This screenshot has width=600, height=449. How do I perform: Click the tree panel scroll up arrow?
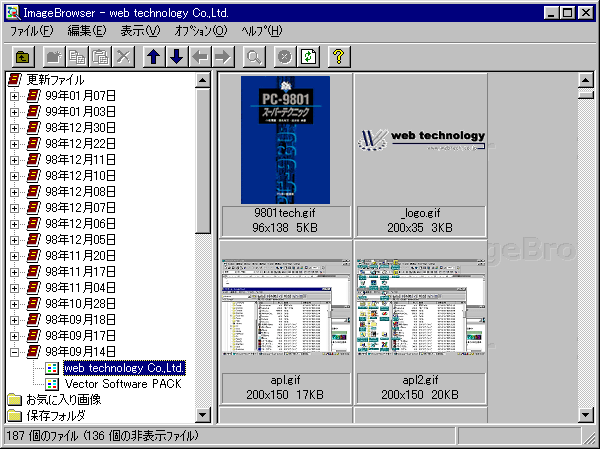point(202,80)
